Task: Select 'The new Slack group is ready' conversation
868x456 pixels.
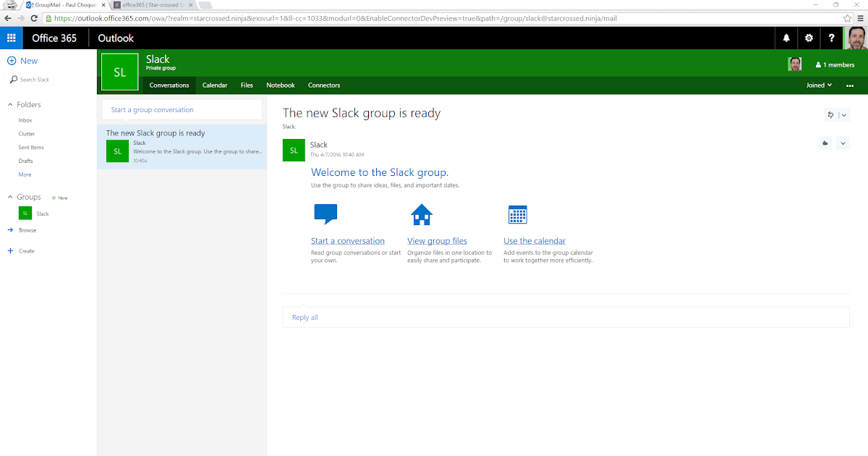Action: pos(182,146)
